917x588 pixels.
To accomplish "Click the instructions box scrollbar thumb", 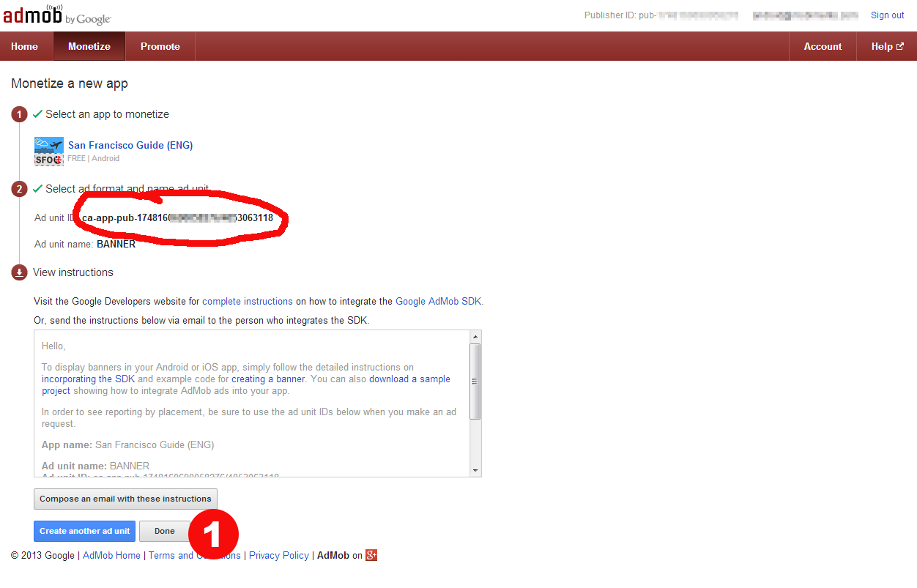I will [x=475, y=381].
